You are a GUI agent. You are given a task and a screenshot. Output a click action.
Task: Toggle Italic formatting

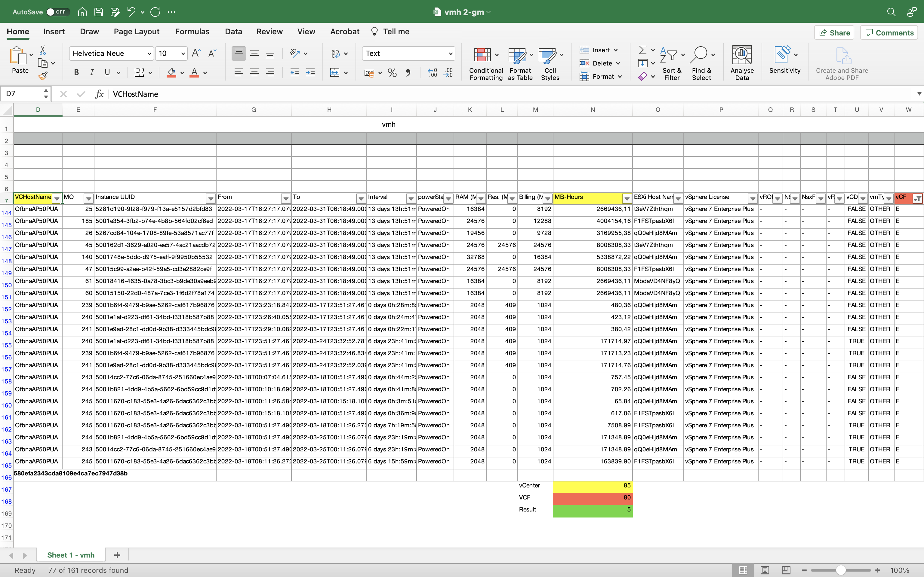92,72
